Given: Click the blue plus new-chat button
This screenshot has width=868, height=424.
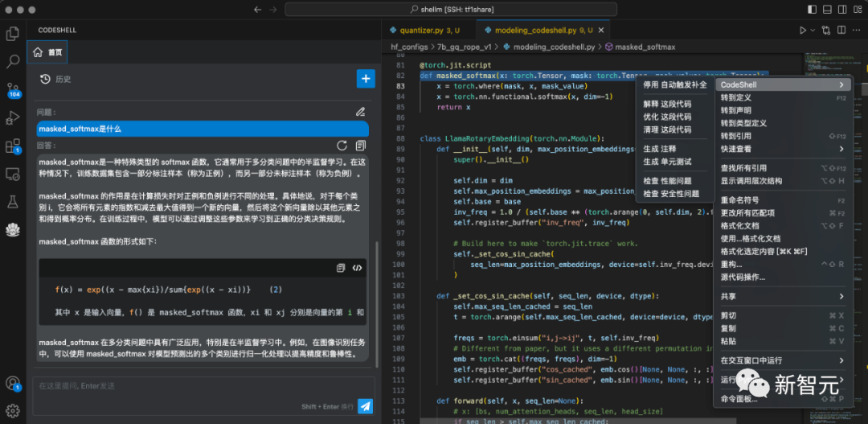Looking at the screenshot, I should 366,79.
